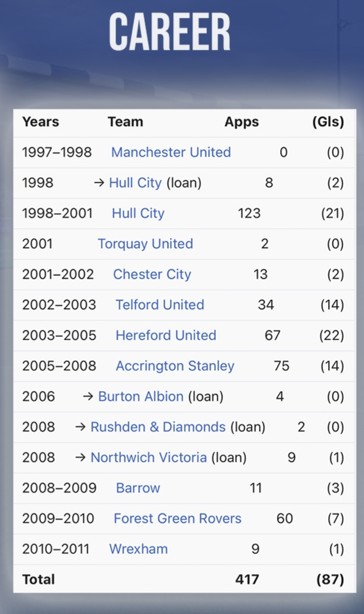The height and width of the screenshot is (614, 364).
Task: Click the Years column header
Action: click(40, 122)
